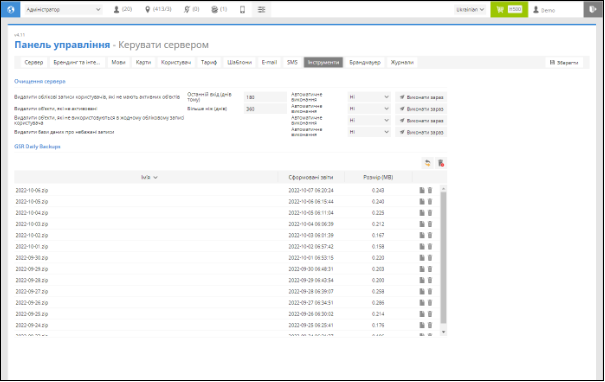Click the mobile device icon in top bar
This screenshot has width=605, height=382.
pos(242,10)
